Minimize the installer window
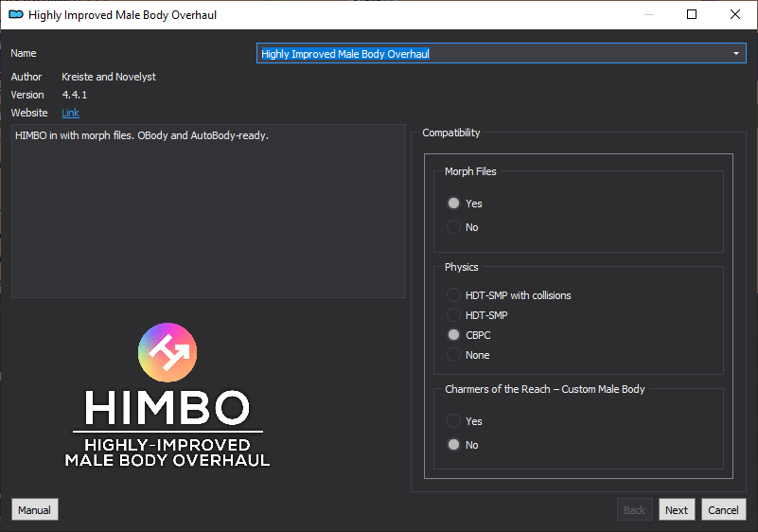Viewport: 758px width, 532px height. tap(649, 14)
